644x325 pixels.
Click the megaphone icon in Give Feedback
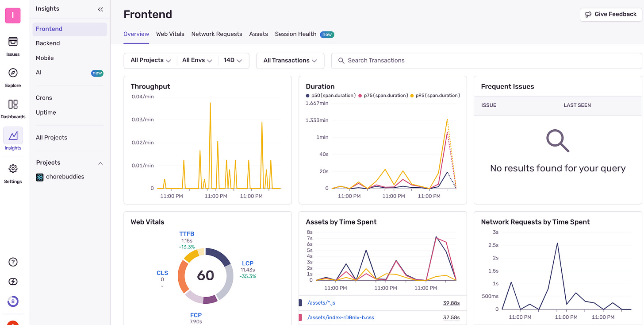coord(588,15)
